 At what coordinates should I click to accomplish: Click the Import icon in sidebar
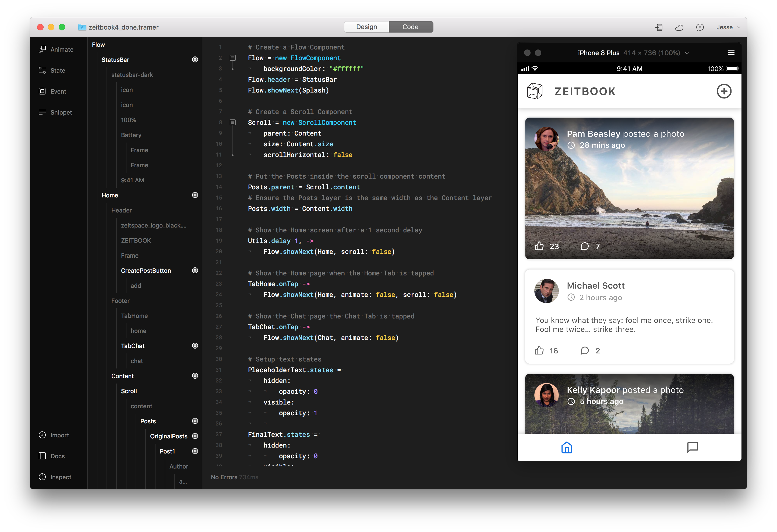[x=43, y=435]
